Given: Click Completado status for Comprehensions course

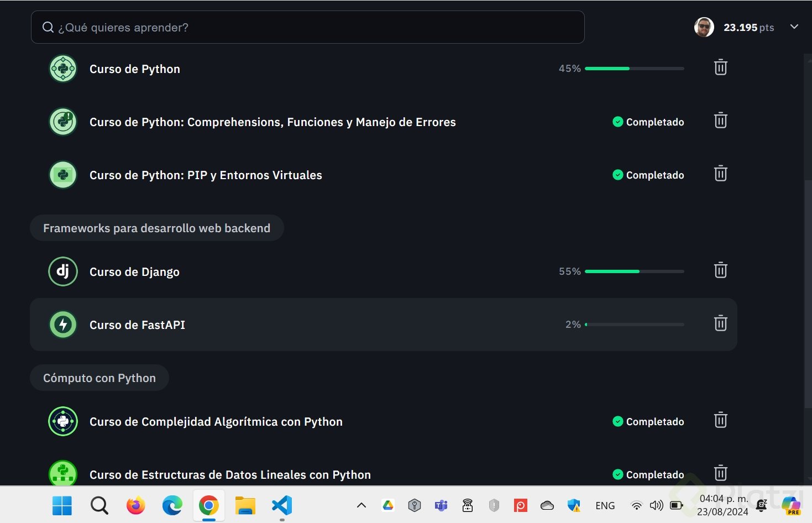Looking at the screenshot, I should [x=648, y=122].
